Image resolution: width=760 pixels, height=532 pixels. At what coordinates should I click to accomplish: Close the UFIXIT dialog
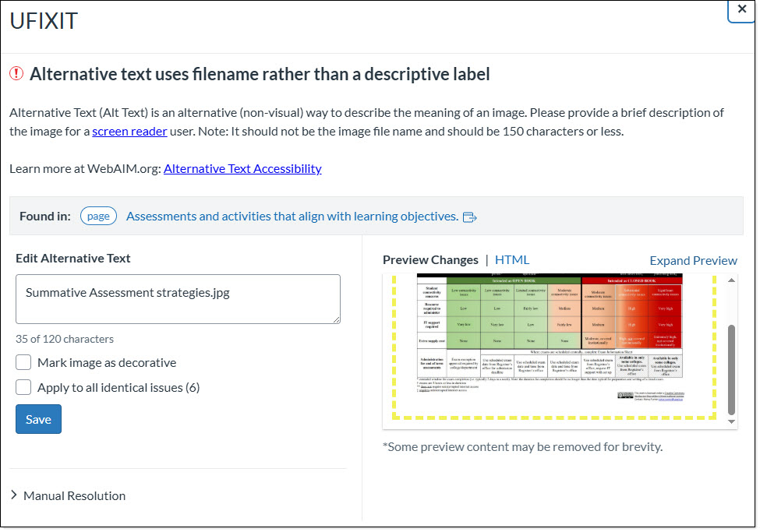(741, 9)
